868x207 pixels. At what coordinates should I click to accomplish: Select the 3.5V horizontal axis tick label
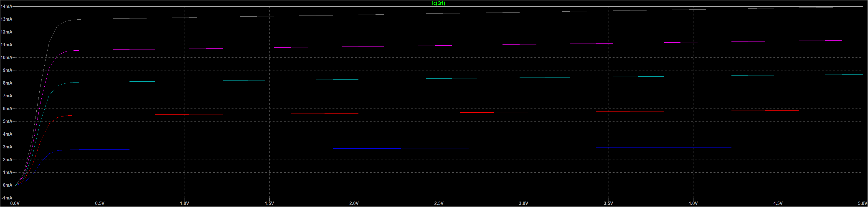click(x=608, y=204)
